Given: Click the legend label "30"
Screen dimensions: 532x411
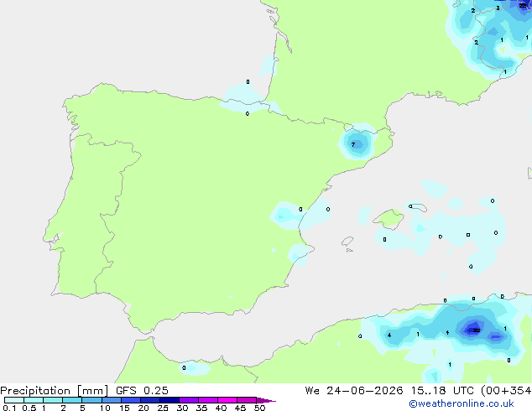Looking at the screenshot, I should tap(182, 408).
